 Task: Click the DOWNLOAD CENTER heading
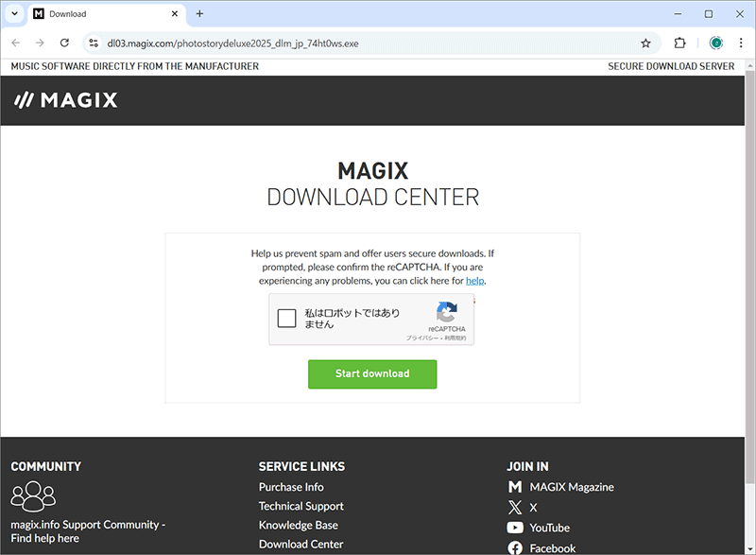(x=372, y=198)
